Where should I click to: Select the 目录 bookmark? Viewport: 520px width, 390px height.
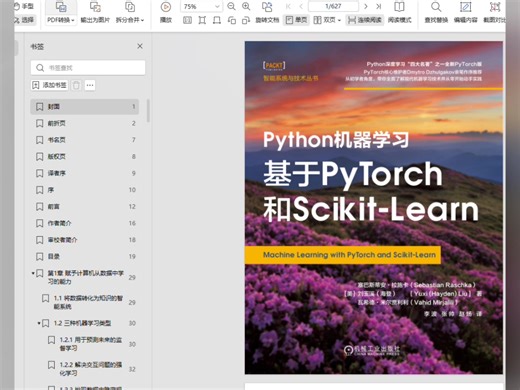click(85, 256)
